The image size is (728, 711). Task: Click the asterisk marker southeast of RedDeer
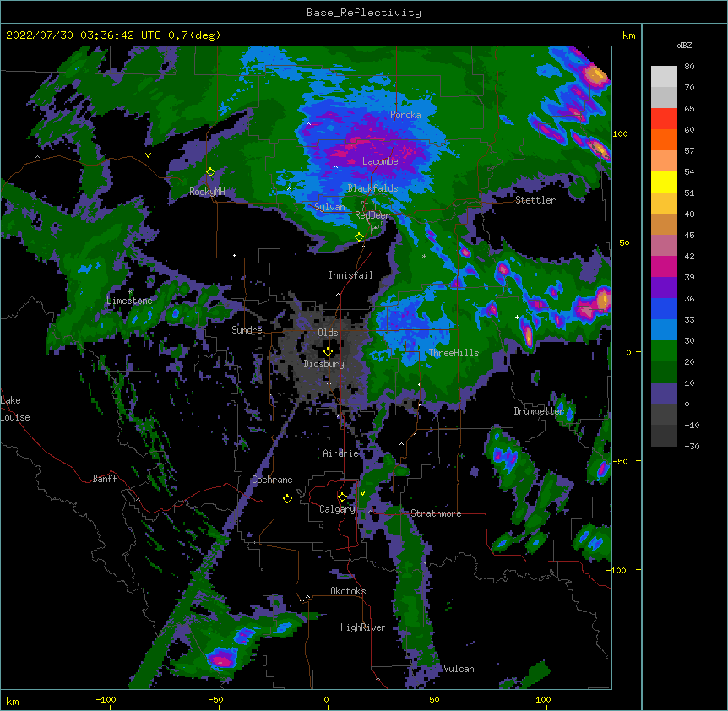tap(424, 257)
